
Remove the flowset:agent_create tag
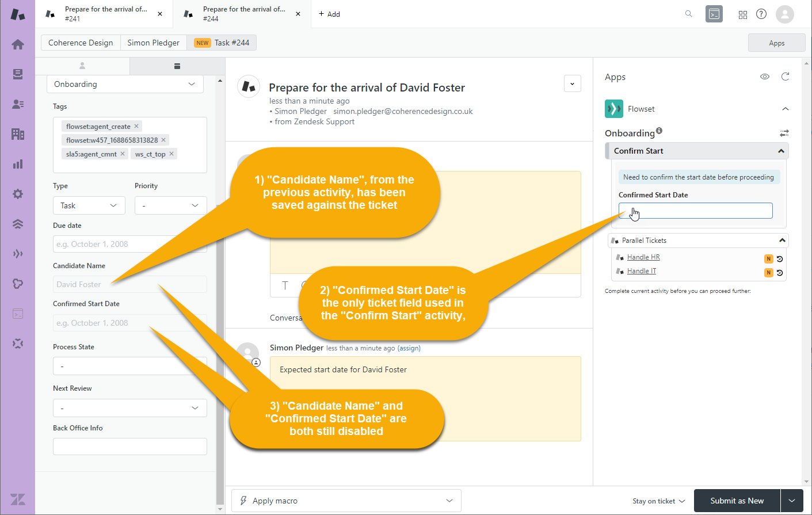pyautogui.click(x=136, y=126)
